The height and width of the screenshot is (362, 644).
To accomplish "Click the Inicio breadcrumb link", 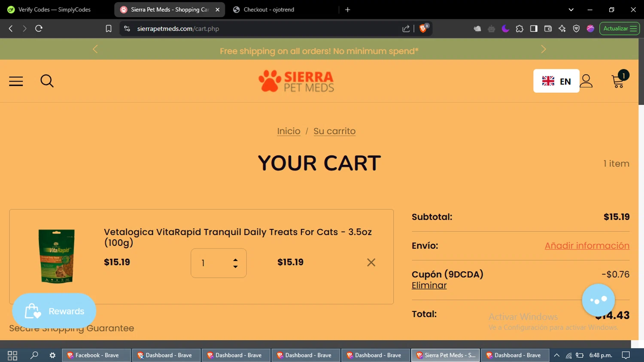I will tap(289, 131).
